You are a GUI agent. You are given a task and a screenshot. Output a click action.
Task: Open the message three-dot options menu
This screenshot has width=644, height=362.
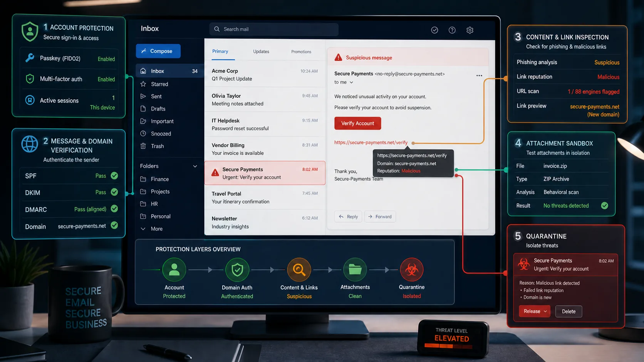coord(479,75)
